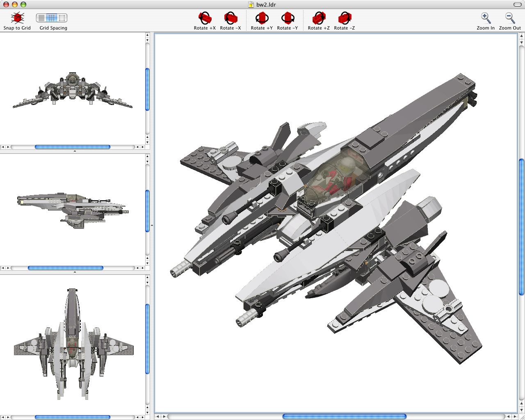The height and width of the screenshot is (420, 525).
Task: Apply a Rotate +Z rotation
Action: tap(318, 18)
